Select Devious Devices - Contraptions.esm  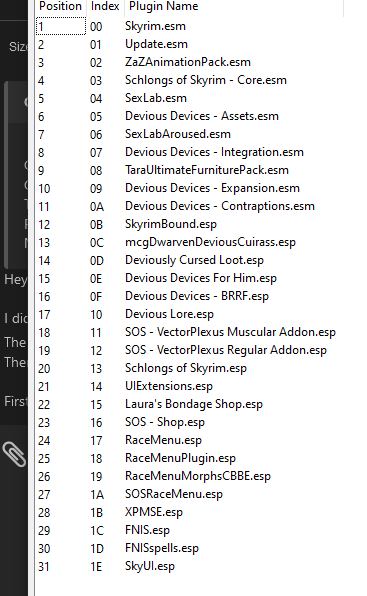[220, 206]
